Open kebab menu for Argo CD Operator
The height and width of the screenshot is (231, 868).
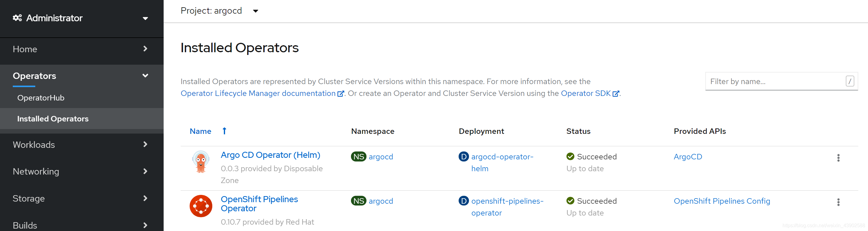click(838, 158)
